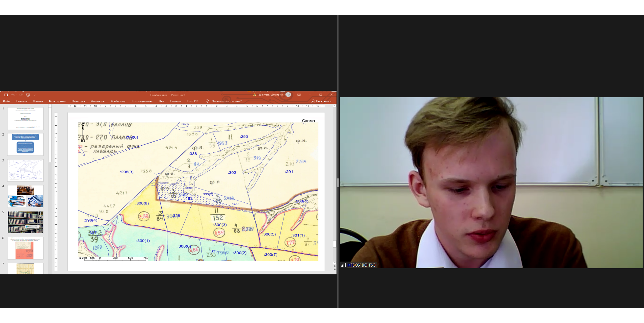
Task: Click the ':300(7)' parcel label
Action: tap(270, 254)
